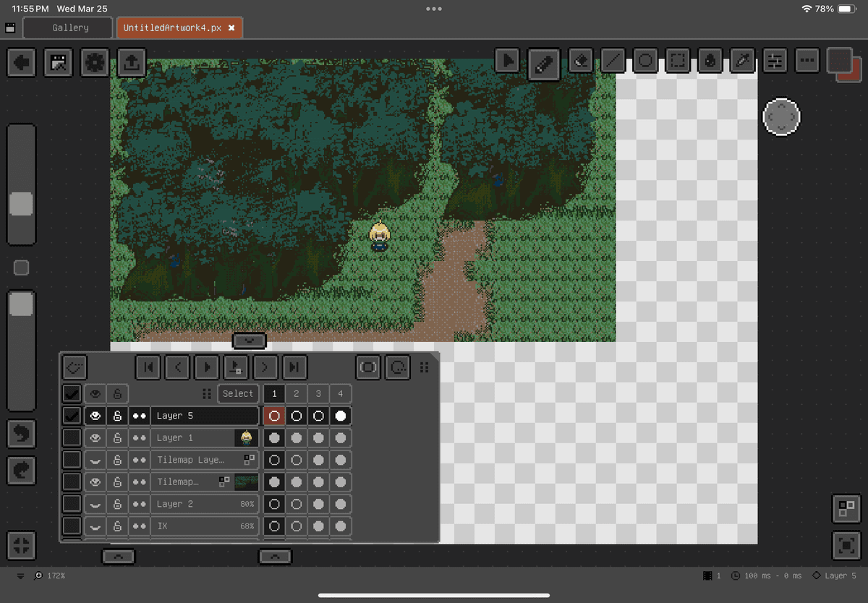Select the eyedropper color picker tool

click(x=742, y=61)
